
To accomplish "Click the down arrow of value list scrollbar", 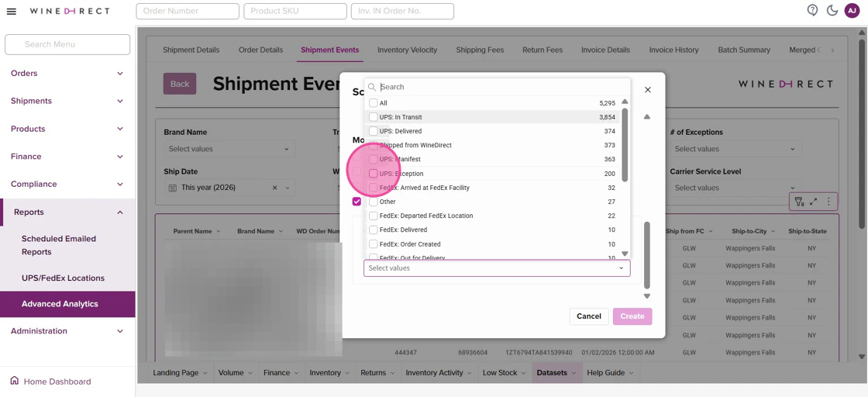I will click(625, 254).
